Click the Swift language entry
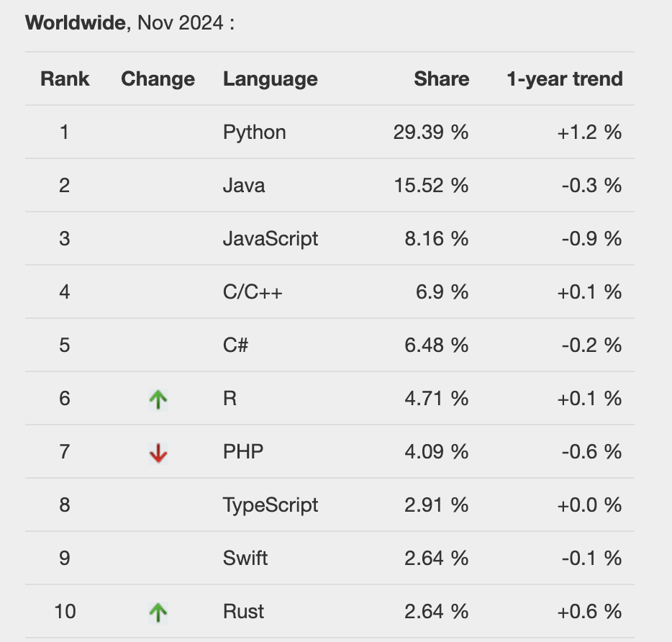Screen dimensions: 672x642 pos(245,559)
